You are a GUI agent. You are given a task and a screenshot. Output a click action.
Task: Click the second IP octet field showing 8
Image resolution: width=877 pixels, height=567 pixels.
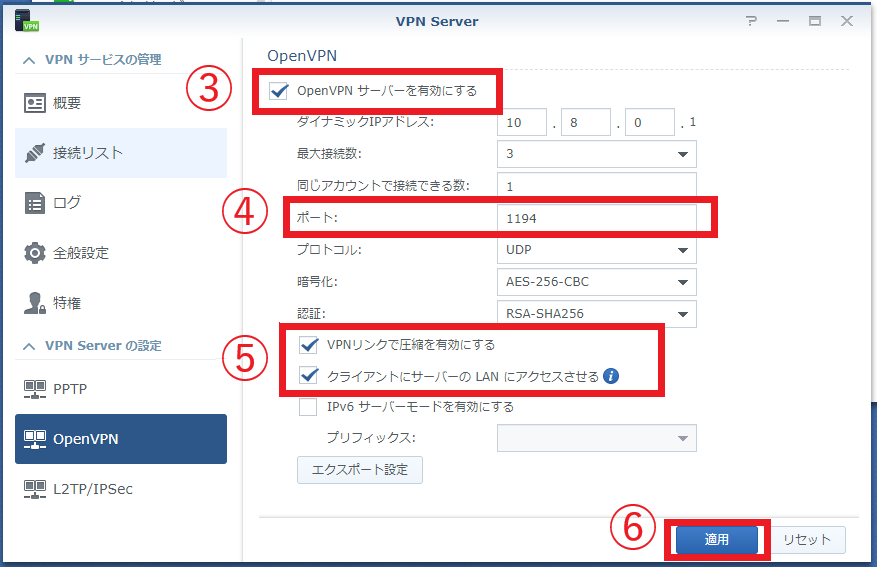coord(586,122)
